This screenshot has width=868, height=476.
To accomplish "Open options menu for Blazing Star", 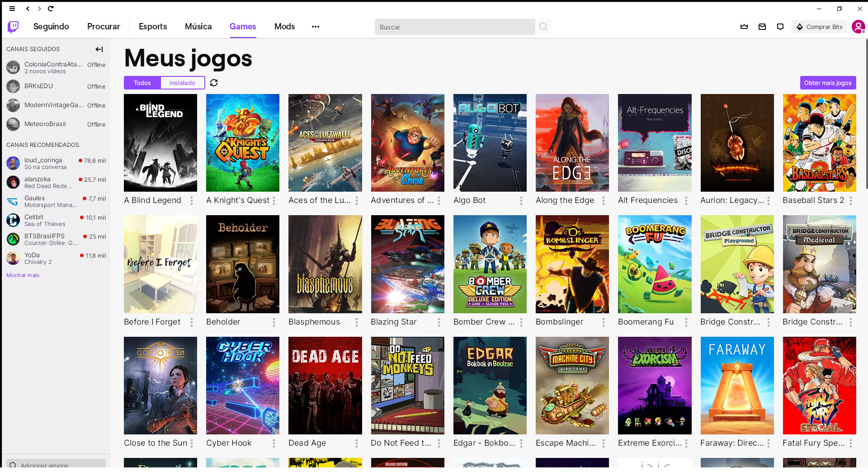I will click(x=439, y=322).
